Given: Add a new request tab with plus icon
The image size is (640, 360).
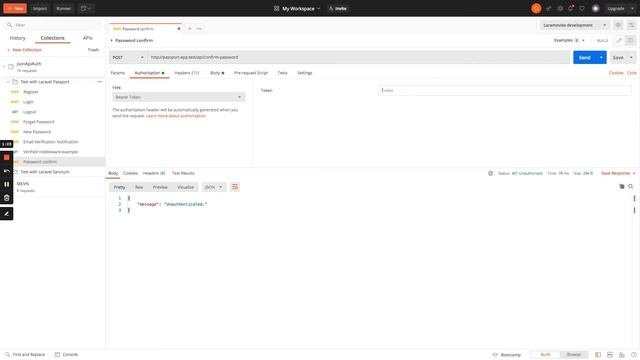Looking at the screenshot, I should (189, 29).
